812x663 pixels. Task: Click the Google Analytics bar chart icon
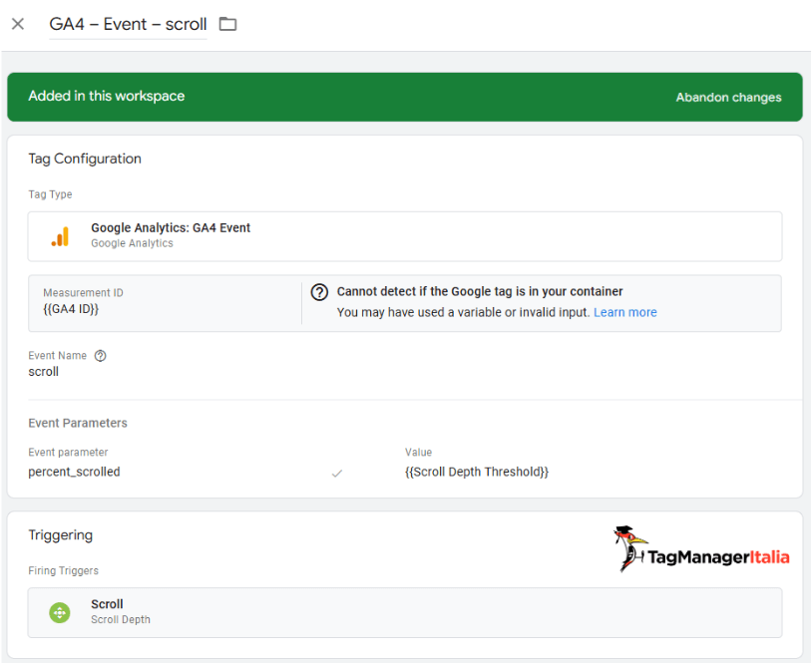(60, 236)
